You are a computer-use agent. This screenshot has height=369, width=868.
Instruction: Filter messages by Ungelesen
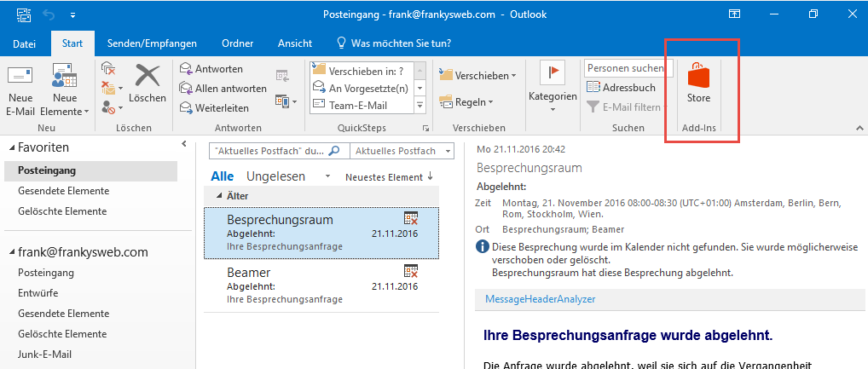point(275,176)
